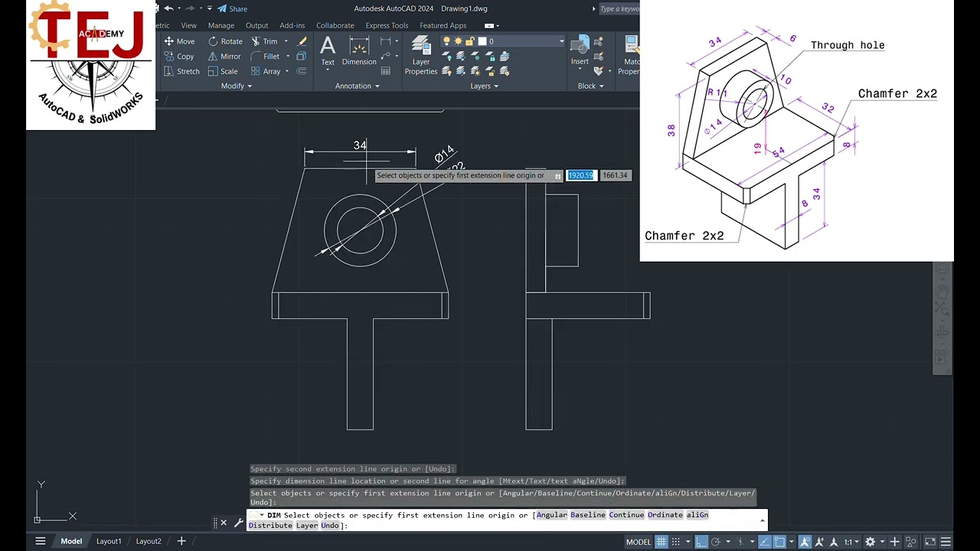980x551 pixels.
Task: Click the Erase tool icon
Action: tap(302, 41)
